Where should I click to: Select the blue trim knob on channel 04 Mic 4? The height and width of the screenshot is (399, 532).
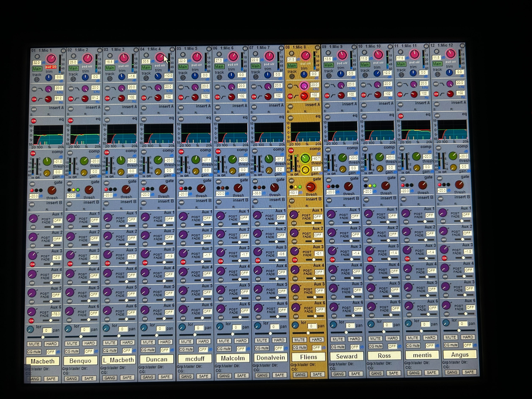click(158, 76)
